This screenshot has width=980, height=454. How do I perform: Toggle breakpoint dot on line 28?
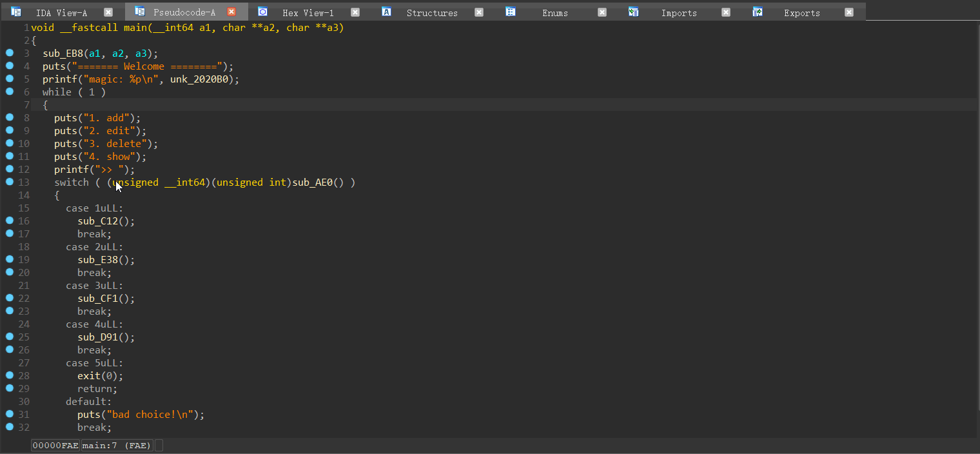tap(10, 375)
